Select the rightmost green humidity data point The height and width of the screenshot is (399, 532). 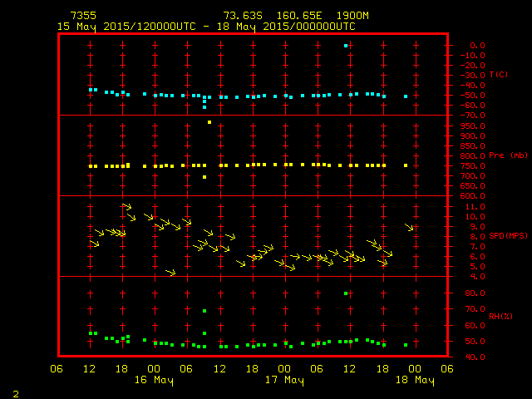[406, 345]
